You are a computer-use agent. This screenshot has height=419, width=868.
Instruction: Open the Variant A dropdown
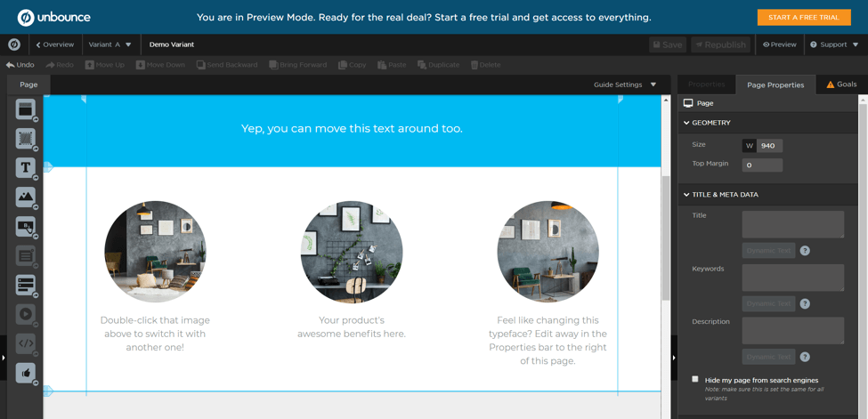[x=110, y=44]
